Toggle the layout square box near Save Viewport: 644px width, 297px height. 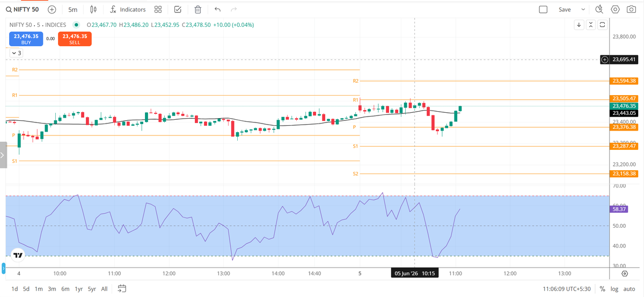point(543,9)
